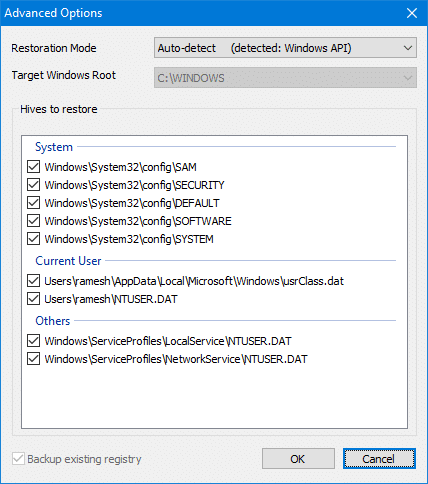Click the Target Windows Root combo box
This screenshot has width=428, height=484.
click(285, 78)
